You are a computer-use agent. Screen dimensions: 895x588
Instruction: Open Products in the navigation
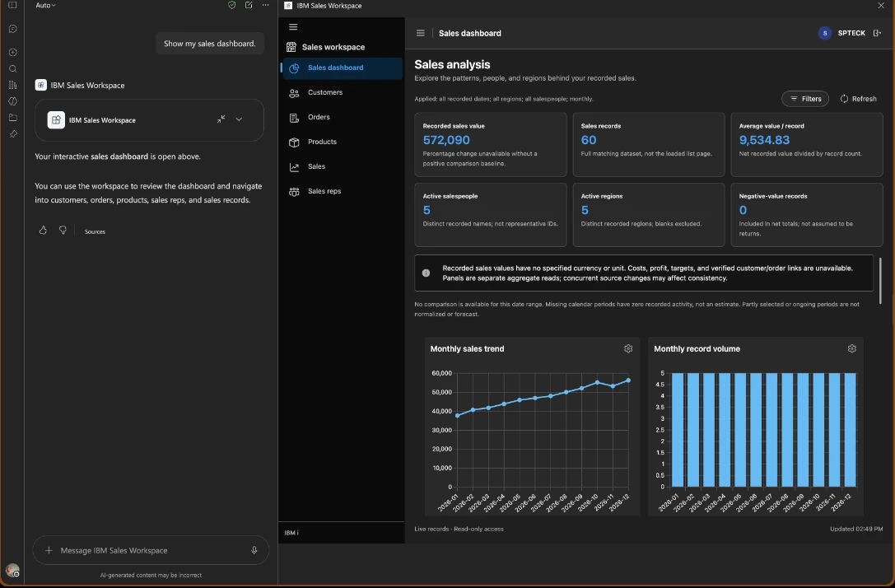pyautogui.click(x=343, y=142)
